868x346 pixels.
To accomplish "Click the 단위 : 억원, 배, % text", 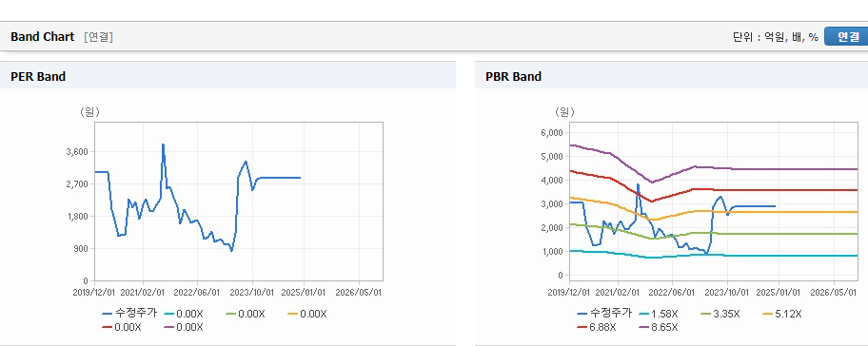I will click(x=776, y=37).
